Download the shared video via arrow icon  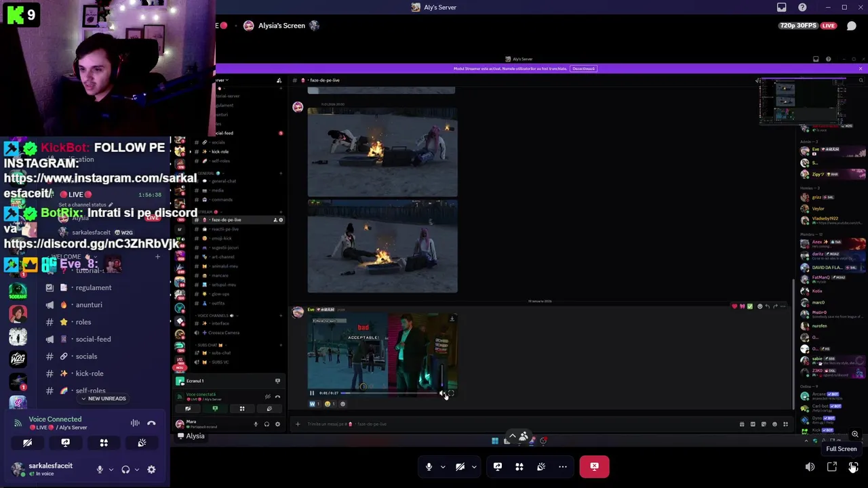452,318
